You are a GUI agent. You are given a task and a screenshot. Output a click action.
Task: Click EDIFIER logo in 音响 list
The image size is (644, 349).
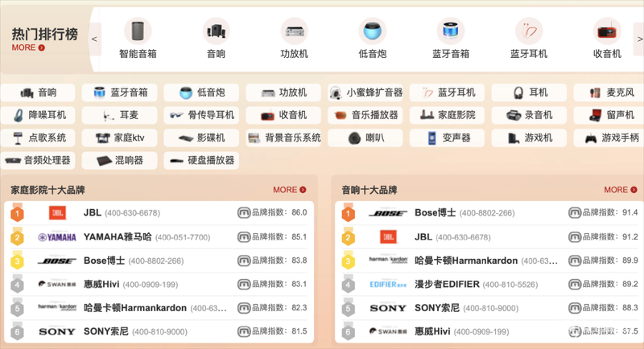(x=388, y=284)
